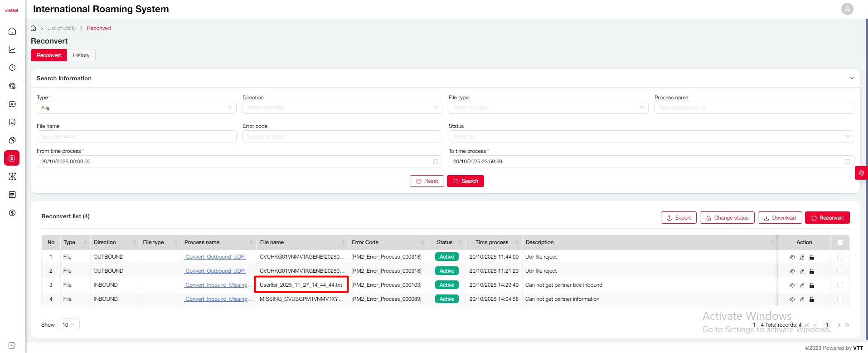The image size is (868, 353).
Task: Click the user profile avatar icon
Action: (847, 9)
